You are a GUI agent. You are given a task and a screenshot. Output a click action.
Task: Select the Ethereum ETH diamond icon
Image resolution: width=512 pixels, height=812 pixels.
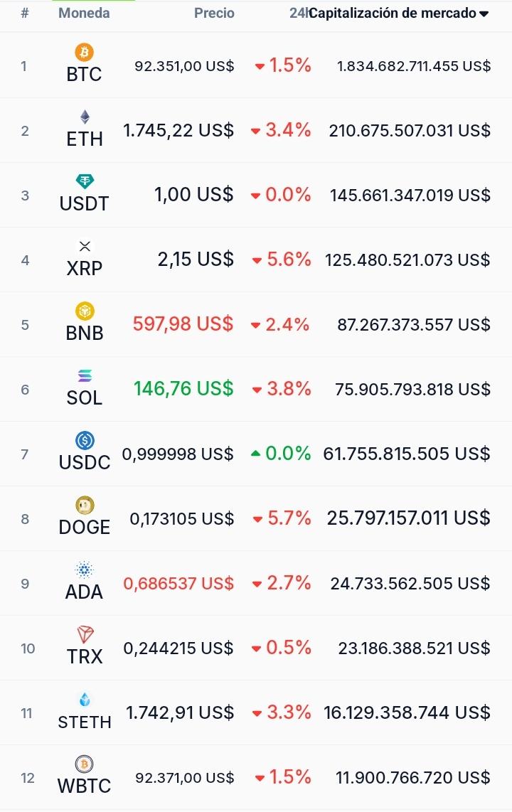(x=85, y=117)
